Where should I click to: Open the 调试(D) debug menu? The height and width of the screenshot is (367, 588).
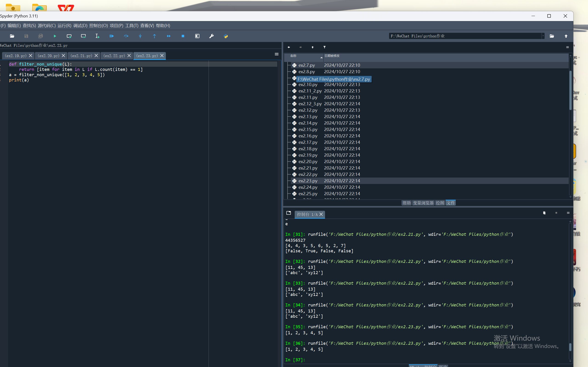coord(80,25)
